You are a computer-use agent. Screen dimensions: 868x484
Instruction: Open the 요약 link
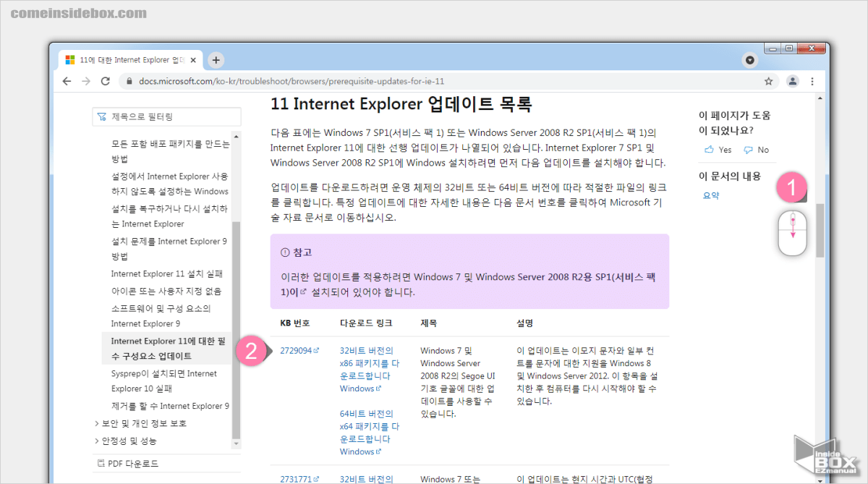[x=711, y=195]
